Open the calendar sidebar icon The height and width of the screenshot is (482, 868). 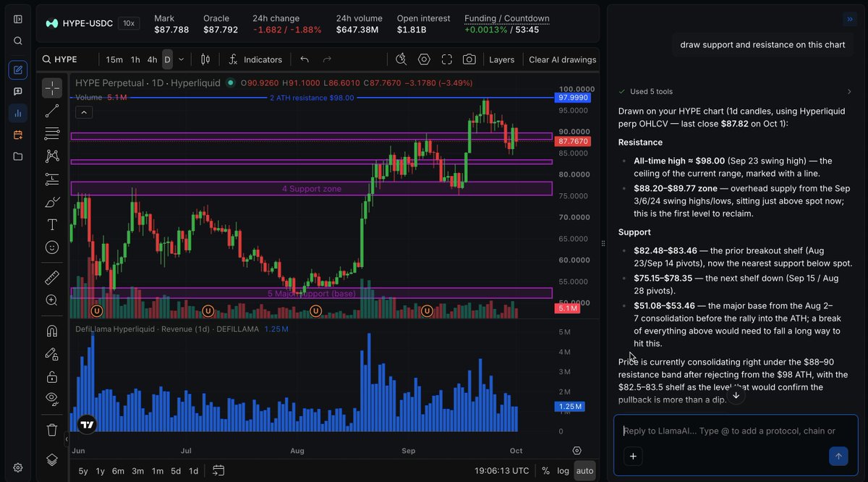click(x=18, y=135)
